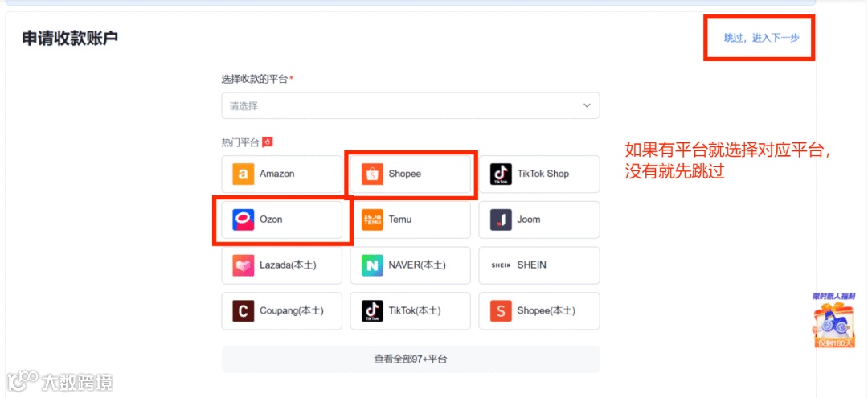The image size is (868, 398).
Task: Click the Lazada(本土) heart logo icon
Action: (x=243, y=265)
